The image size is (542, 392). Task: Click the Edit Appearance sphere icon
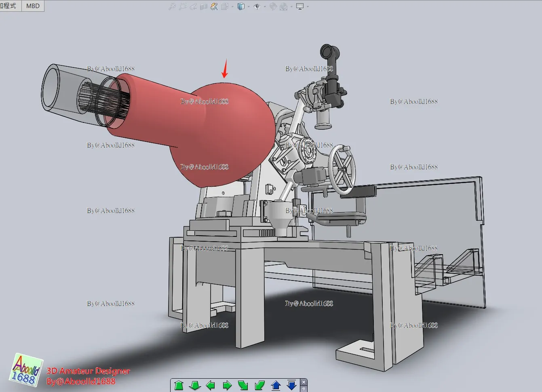click(273, 6)
